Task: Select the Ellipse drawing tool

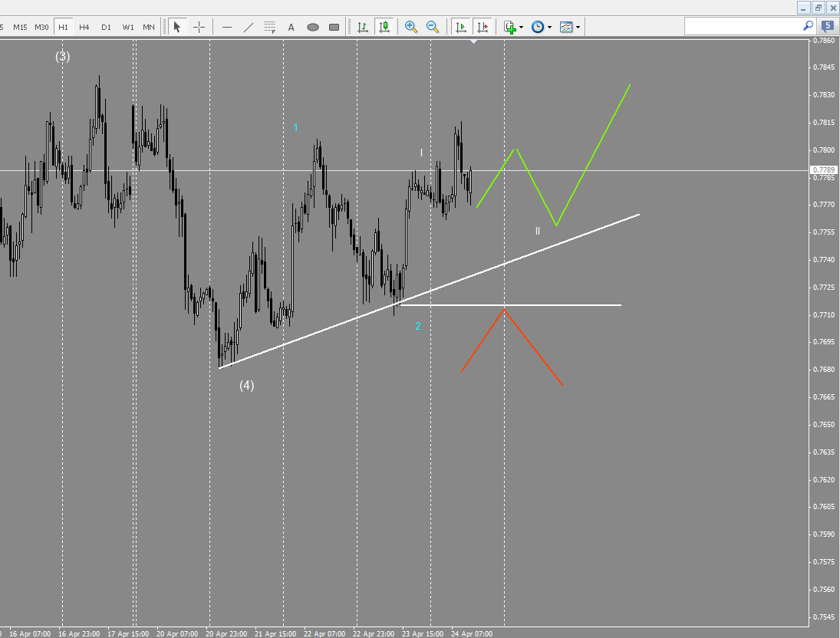Action: (x=312, y=27)
